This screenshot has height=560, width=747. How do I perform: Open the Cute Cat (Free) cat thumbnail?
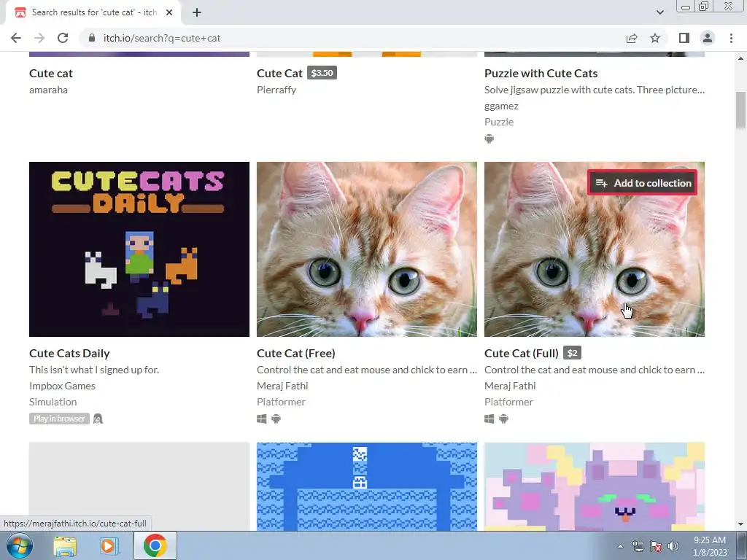pos(367,249)
